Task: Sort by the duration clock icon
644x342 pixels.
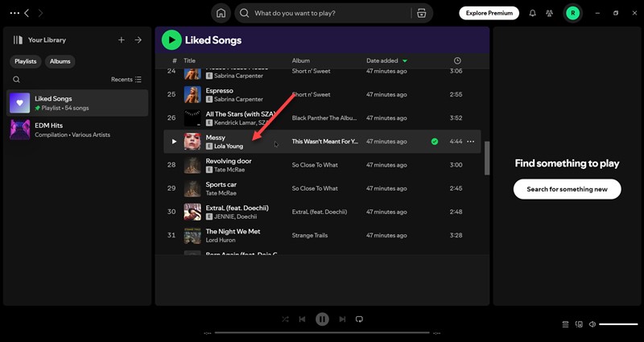Action: pos(457,61)
